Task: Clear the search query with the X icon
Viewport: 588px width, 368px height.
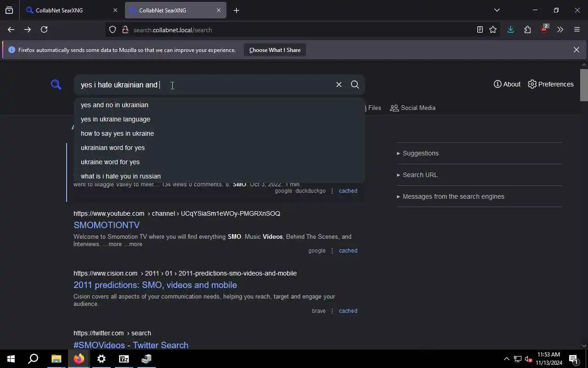Action: click(339, 85)
